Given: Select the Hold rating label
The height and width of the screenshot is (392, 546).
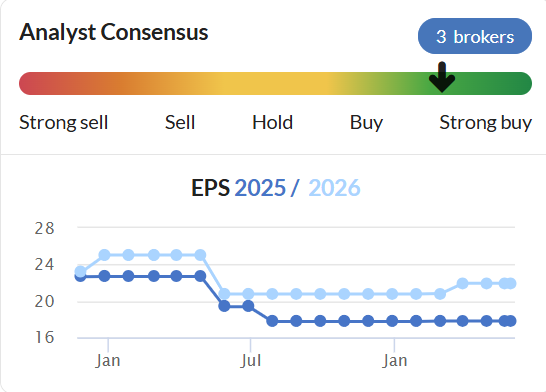Looking at the screenshot, I should click(272, 123).
